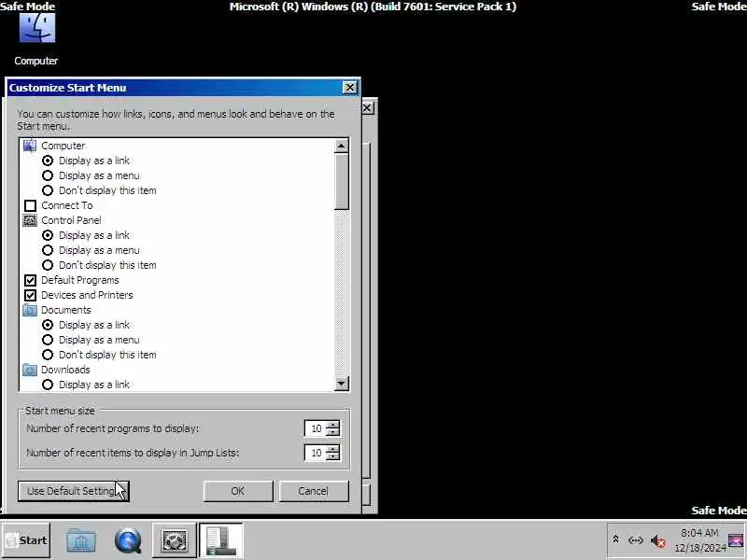Viewport: 747px width, 560px height.
Task: Close the Customize Start Menu dialog
Action: (x=349, y=88)
